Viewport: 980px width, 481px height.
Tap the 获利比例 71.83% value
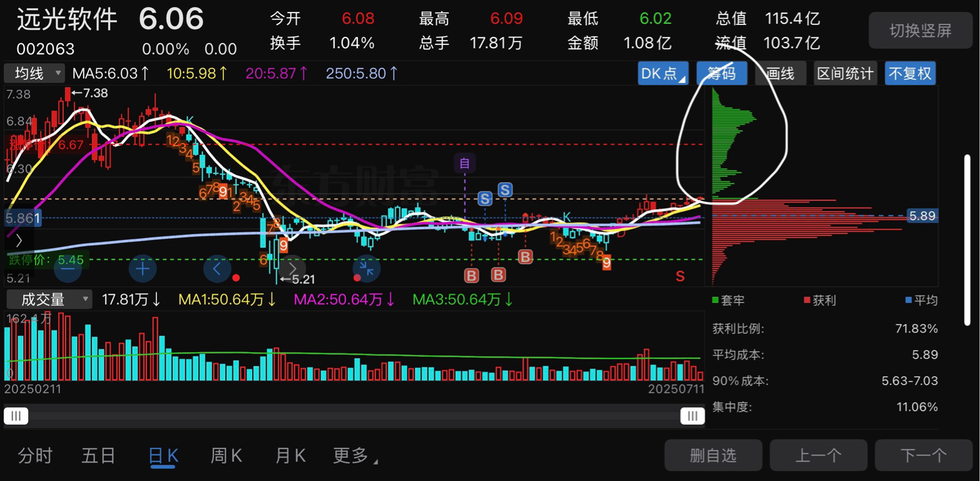(x=917, y=329)
